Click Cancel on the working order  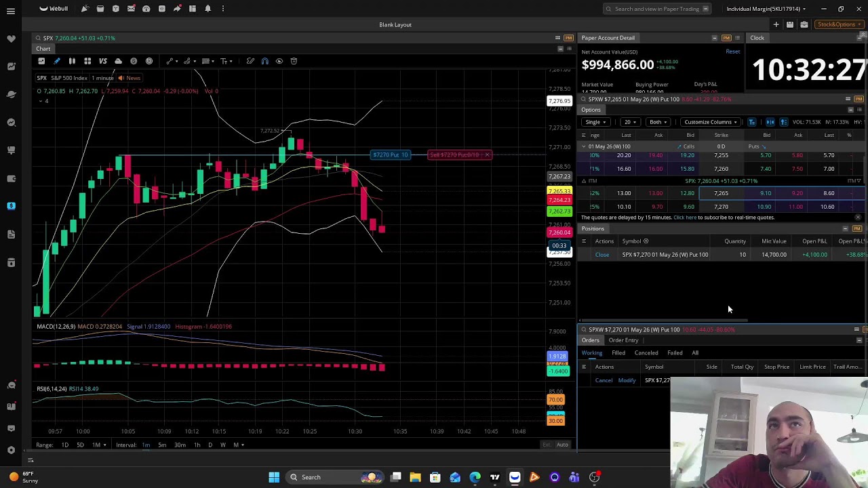(x=604, y=380)
